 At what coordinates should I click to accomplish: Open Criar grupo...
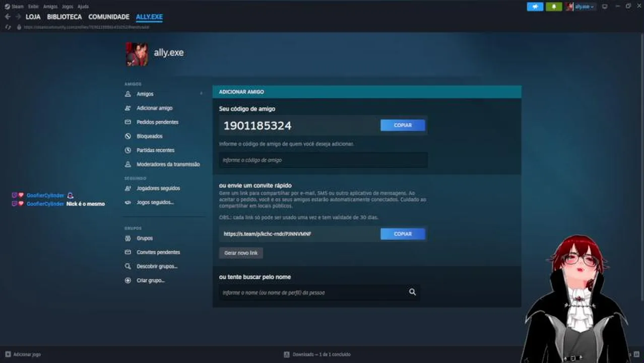tap(151, 280)
